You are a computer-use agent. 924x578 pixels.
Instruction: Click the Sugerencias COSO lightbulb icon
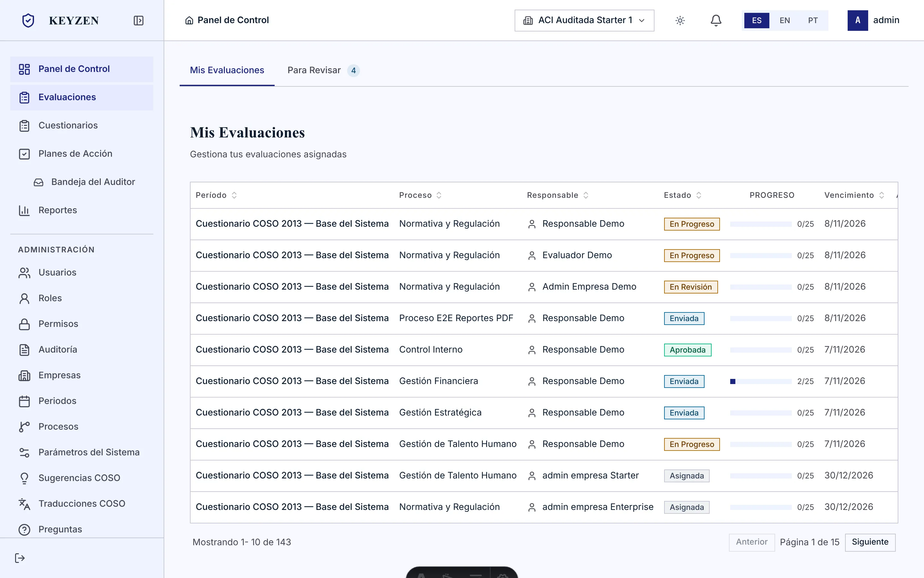[x=24, y=478]
